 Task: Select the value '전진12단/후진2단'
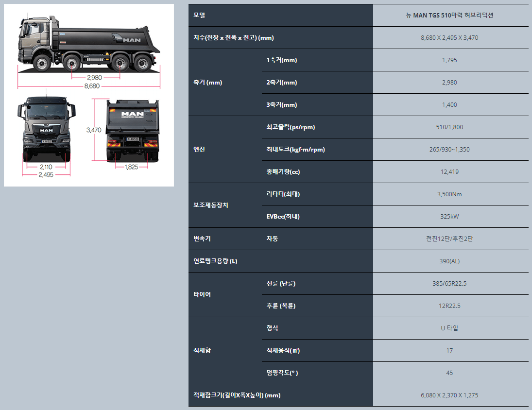point(449,239)
